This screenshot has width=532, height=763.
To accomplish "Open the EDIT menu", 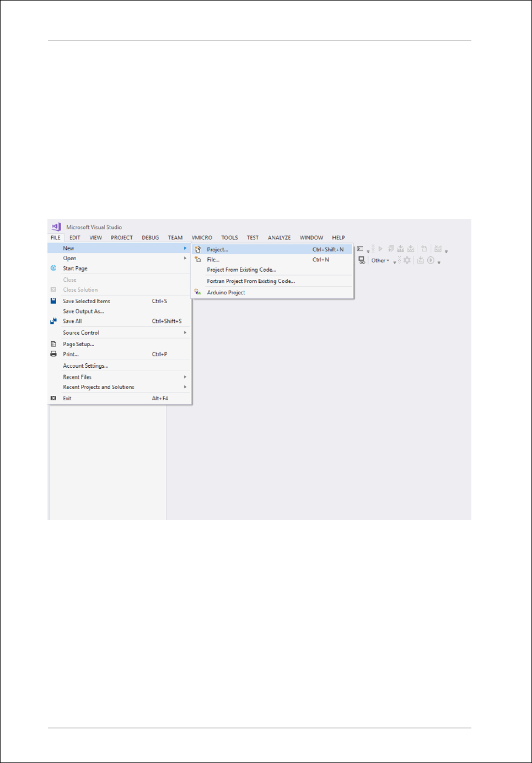I will 75,238.
